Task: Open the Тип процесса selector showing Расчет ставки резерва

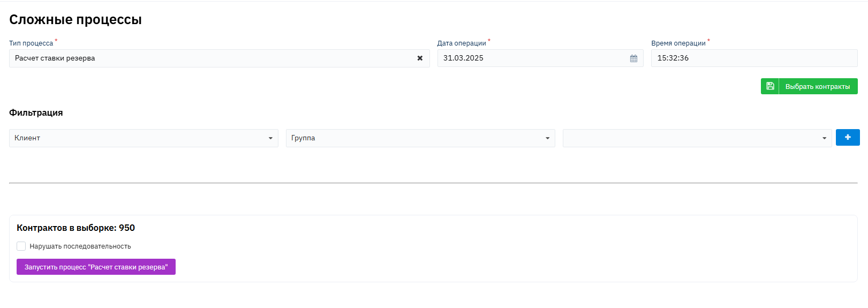Action: click(x=219, y=58)
